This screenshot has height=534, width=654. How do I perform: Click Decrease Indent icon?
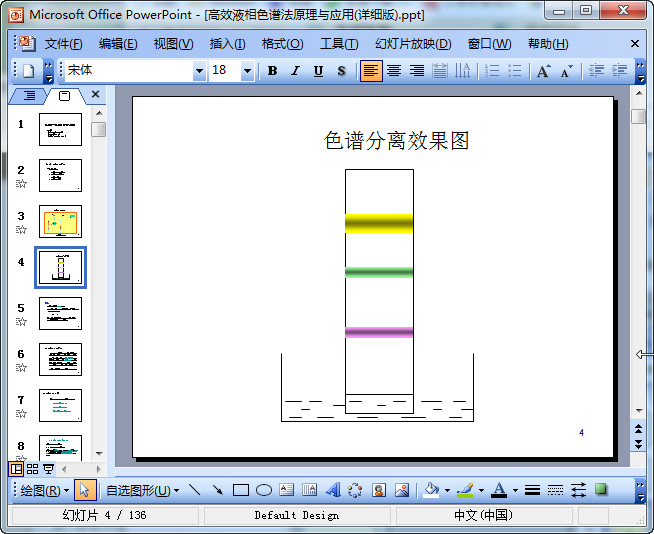(596, 71)
